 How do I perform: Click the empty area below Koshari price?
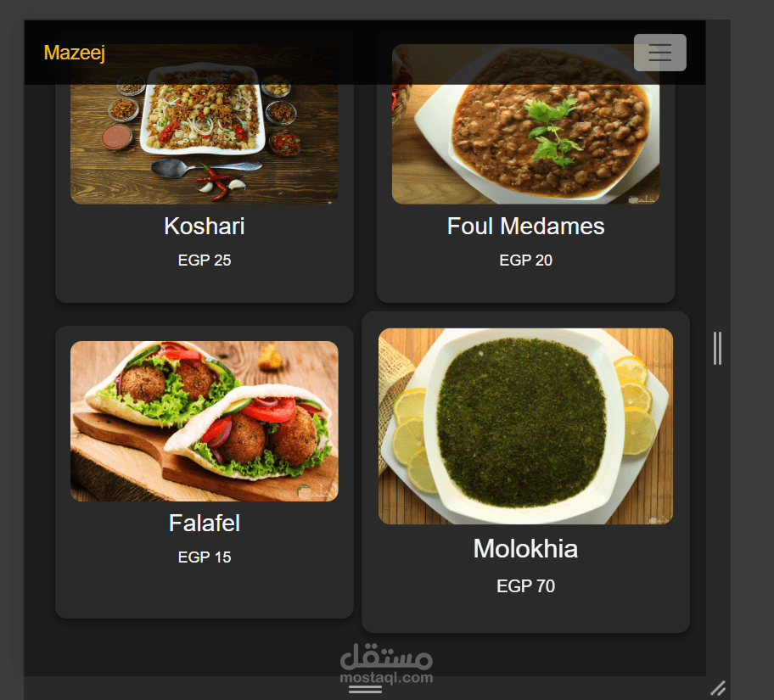205,285
